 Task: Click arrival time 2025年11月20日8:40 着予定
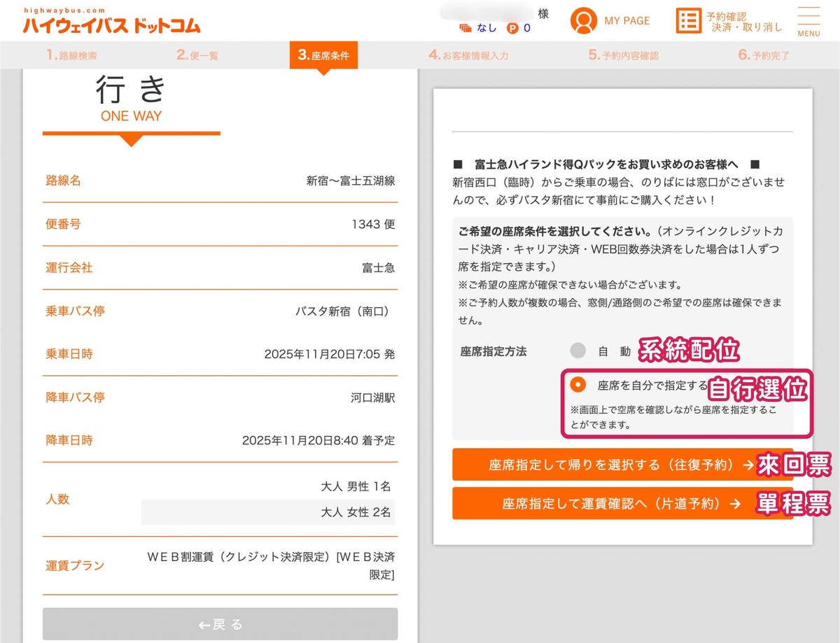point(318,441)
